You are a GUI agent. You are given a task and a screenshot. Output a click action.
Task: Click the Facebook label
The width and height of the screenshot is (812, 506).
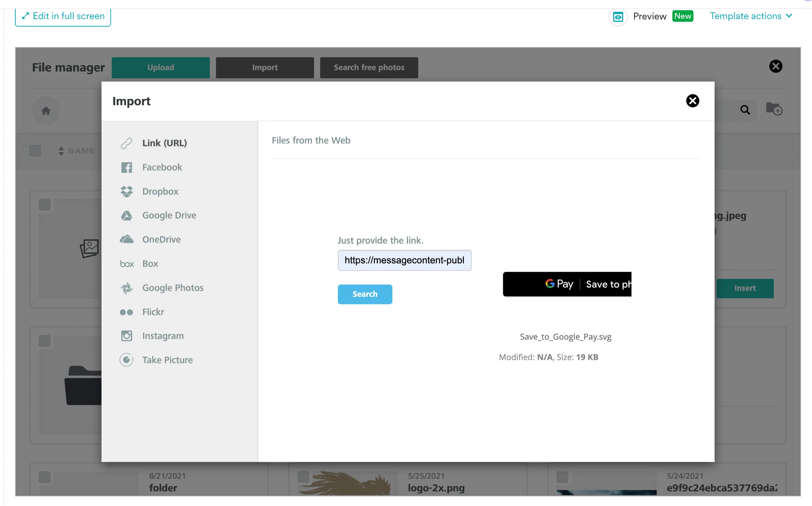162,167
